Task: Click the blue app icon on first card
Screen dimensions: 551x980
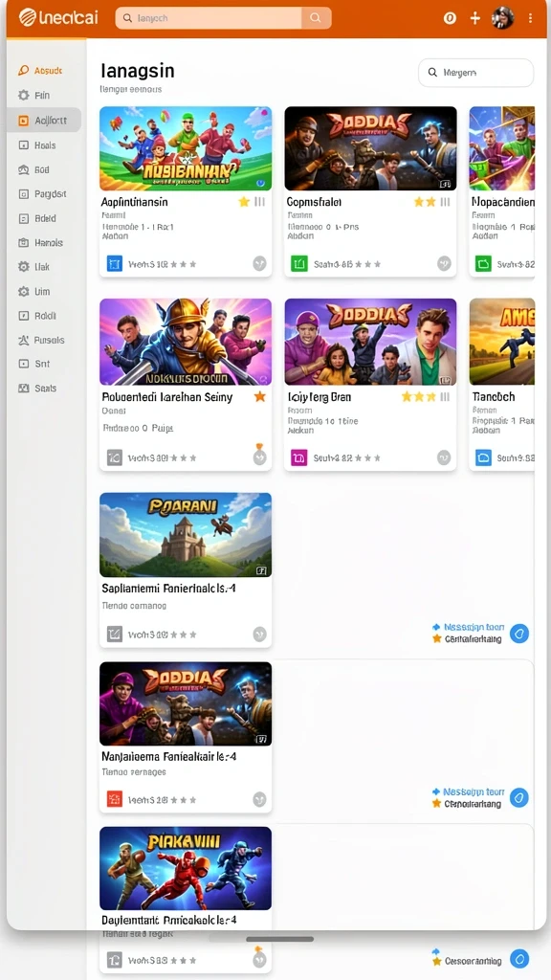Action: [115, 264]
